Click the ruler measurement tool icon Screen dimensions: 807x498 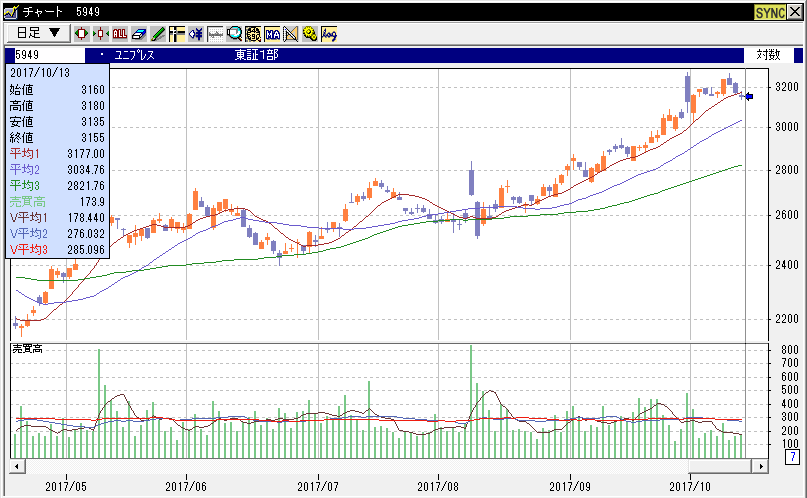pos(215,33)
